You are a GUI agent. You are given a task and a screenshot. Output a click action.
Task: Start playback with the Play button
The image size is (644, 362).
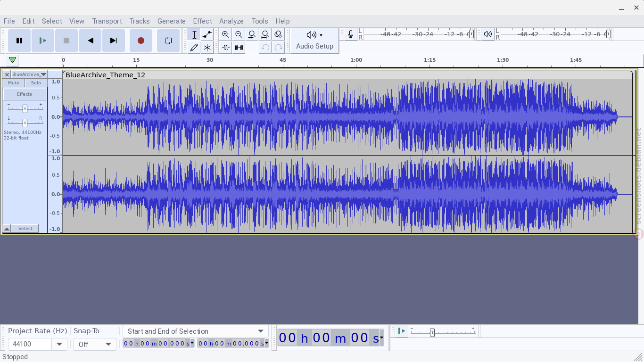tap(43, 41)
